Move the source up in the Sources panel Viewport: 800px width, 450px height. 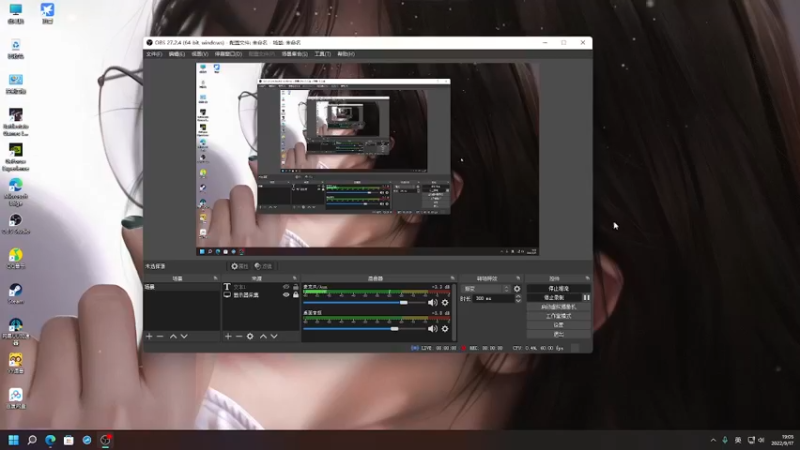pos(263,336)
